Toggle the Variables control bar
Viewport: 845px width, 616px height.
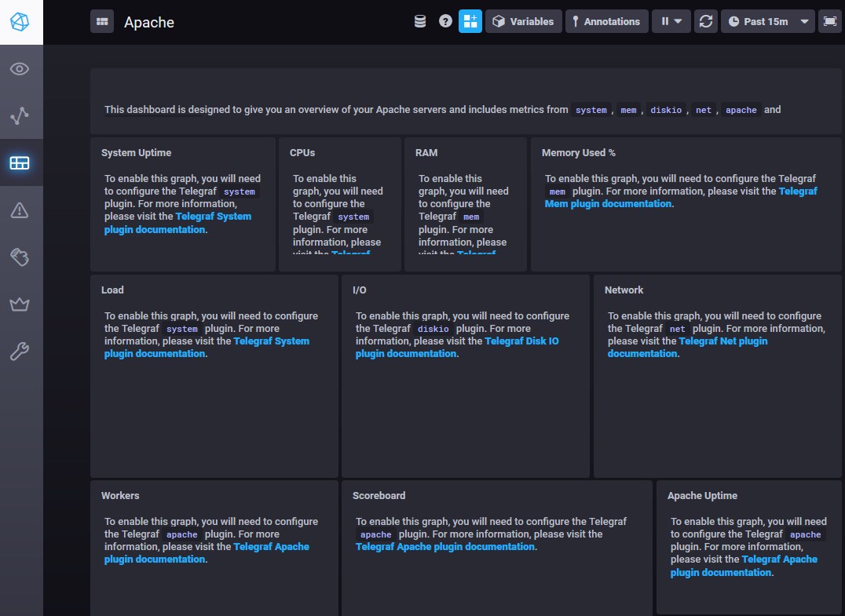[524, 21]
